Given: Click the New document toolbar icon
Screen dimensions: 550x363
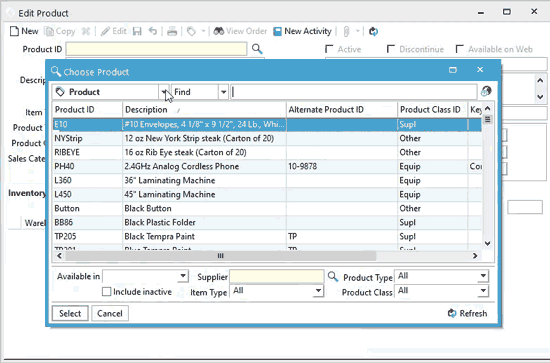Looking at the screenshot, I should coord(14,31).
